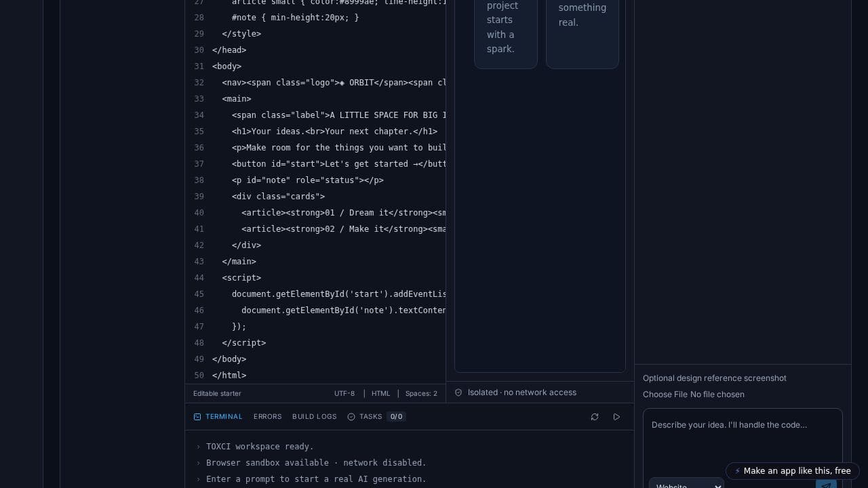Click the UTF-8 encoding status entry

(x=344, y=394)
